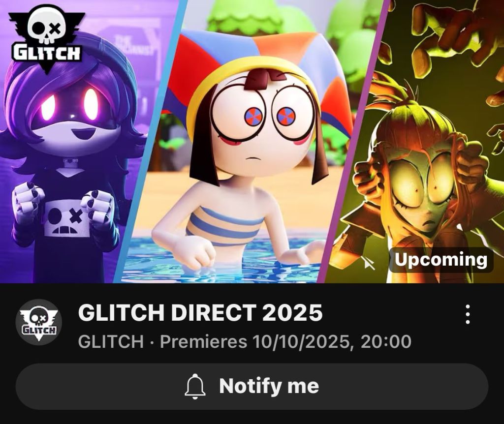This screenshot has height=424, width=504.
Task: Open the GLITCH channel name link
Action: pyautogui.click(x=111, y=341)
